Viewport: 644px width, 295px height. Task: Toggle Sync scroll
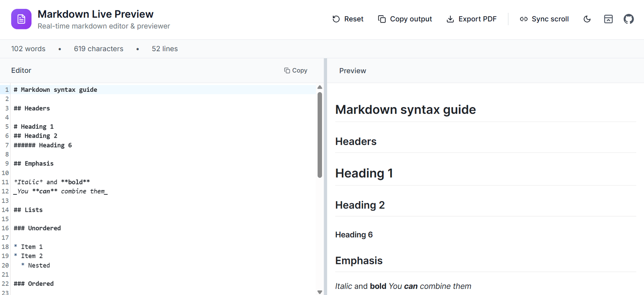tap(544, 19)
